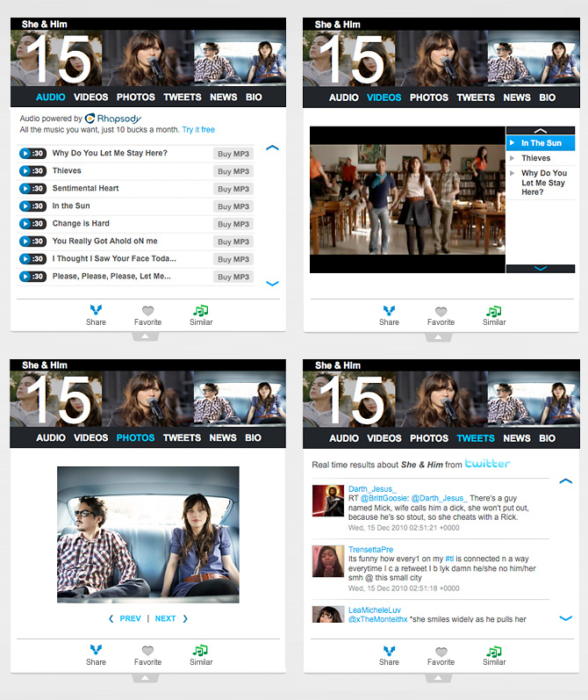This screenshot has width=588, height=700.
Task: Open the BIO tab in the videos panel
Action: [547, 97]
